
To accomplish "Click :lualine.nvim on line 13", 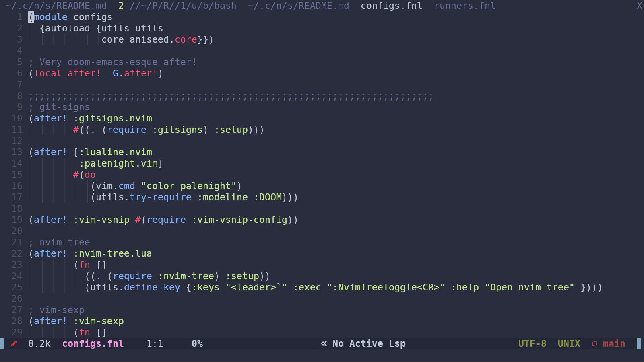I will pyautogui.click(x=116, y=152).
